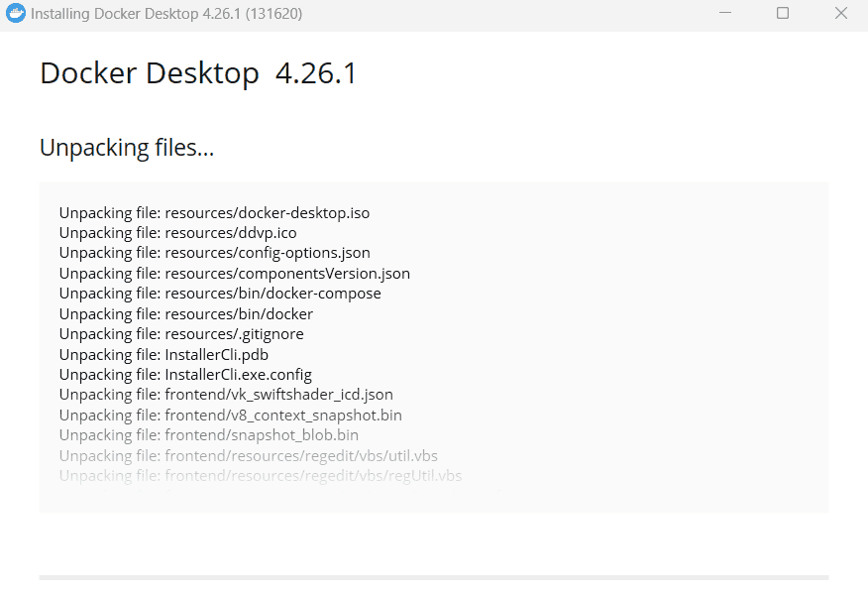
Task: Select the resources/docker-desktop.iso log line
Action: [x=214, y=213]
